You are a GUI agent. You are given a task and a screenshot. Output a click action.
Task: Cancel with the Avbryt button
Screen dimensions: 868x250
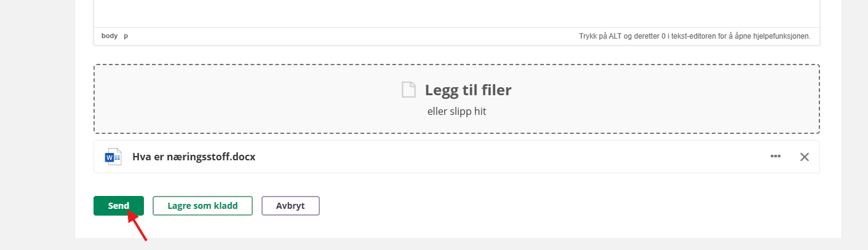point(290,206)
